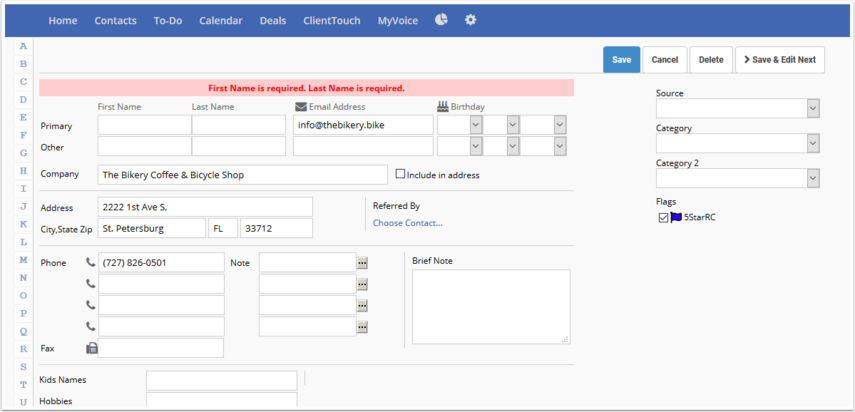Click the first phone note ellipsis button

[x=362, y=263]
